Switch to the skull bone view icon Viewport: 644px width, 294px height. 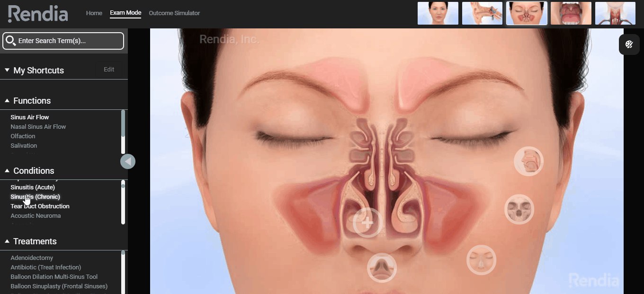[x=519, y=209]
